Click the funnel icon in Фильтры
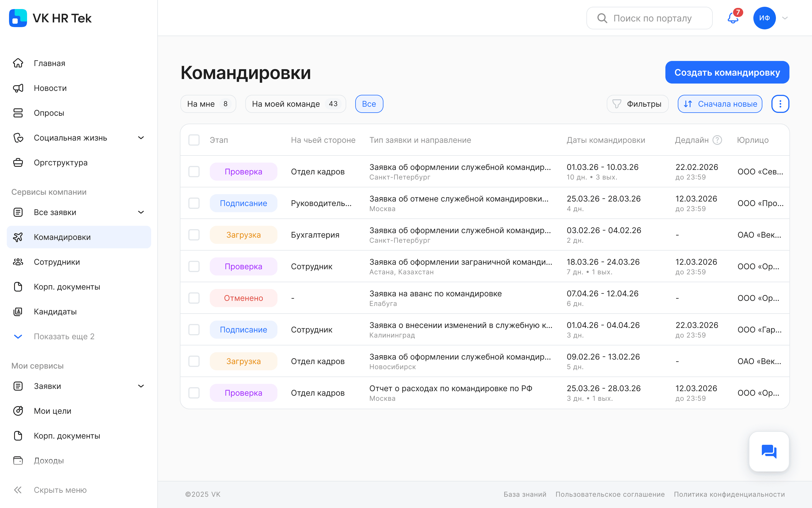812x508 pixels. [617, 104]
